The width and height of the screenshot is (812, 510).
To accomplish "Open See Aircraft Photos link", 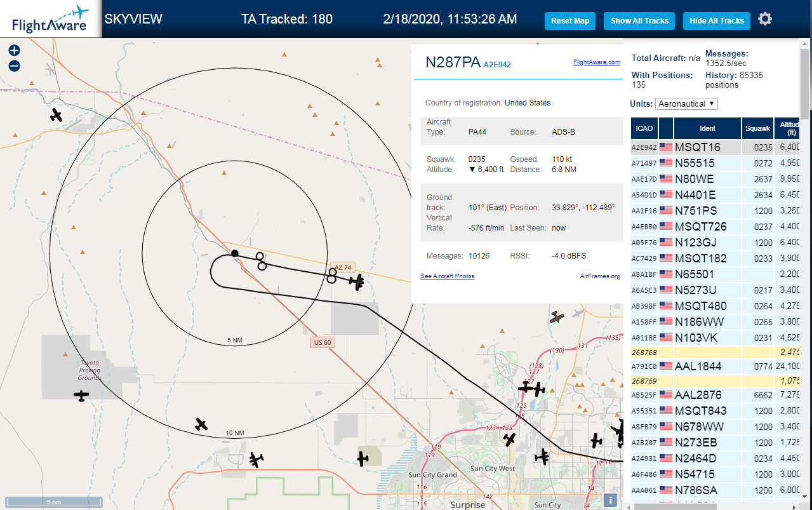I will point(447,276).
